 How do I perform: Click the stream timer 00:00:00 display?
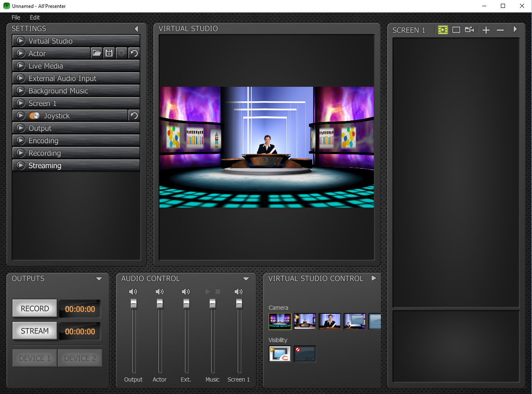pyautogui.click(x=80, y=331)
